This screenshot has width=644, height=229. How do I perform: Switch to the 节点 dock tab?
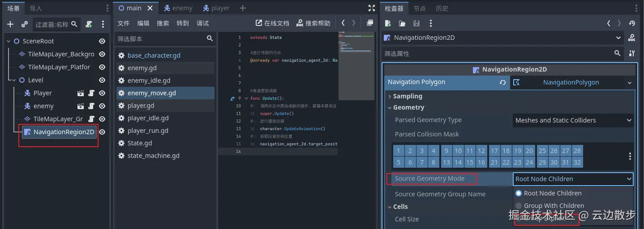[x=420, y=8]
